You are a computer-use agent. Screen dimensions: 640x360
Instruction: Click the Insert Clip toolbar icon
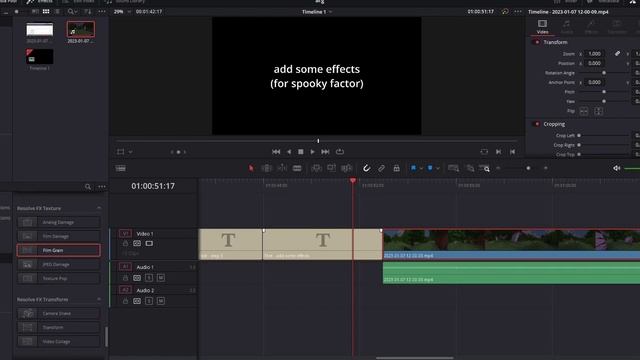pos(316,168)
